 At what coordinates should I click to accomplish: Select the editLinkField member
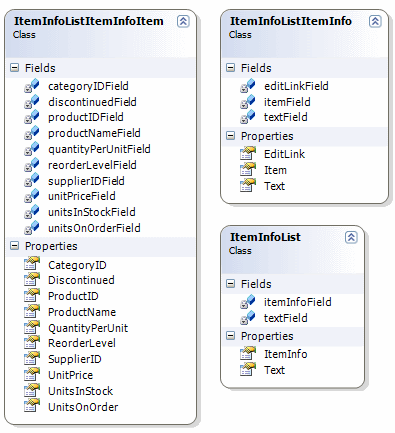pyautogui.click(x=296, y=86)
